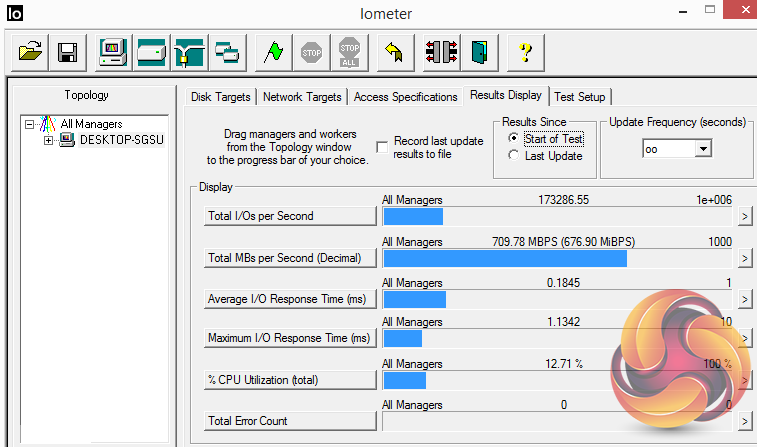
Task: Open test configuration file icon
Action: click(29, 52)
